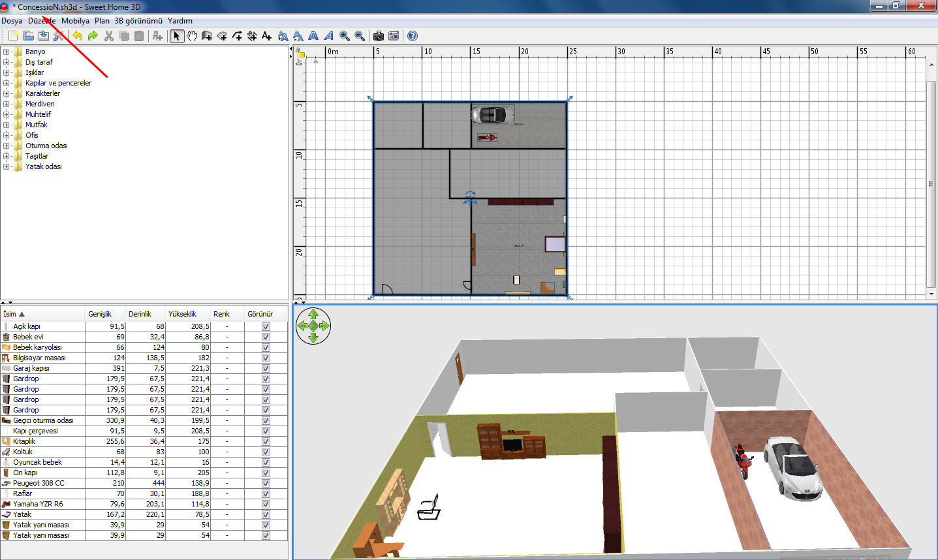Viewport: 938px width, 560px height.
Task: Switch to the Pan hand tool
Action: click(x=191, y=36)
